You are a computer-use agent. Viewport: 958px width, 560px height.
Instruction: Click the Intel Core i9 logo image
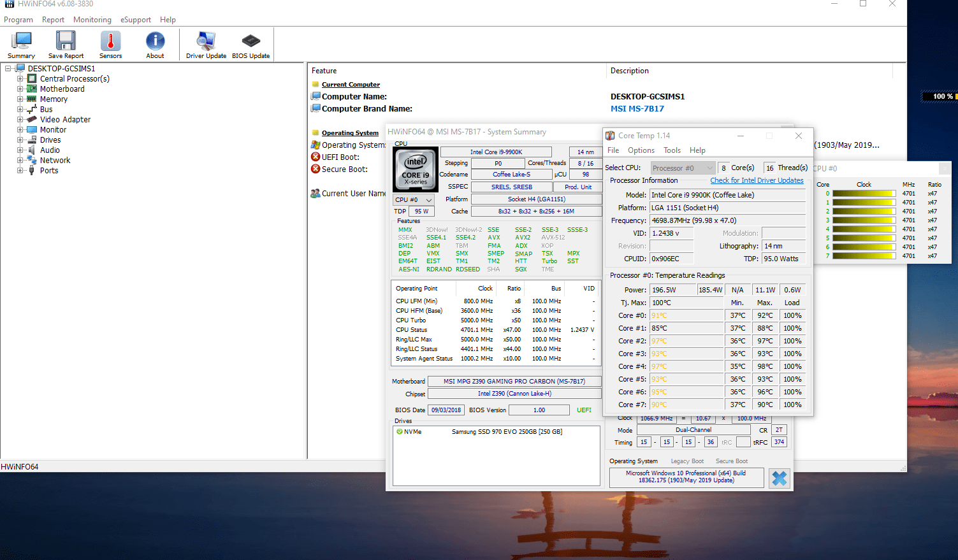[416, 169]
